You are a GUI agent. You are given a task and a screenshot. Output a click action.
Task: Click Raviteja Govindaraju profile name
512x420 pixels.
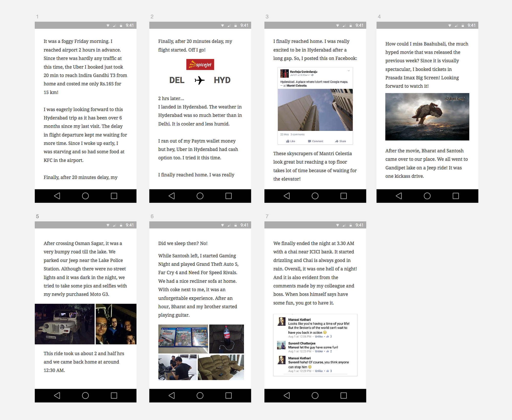point(303,72)
